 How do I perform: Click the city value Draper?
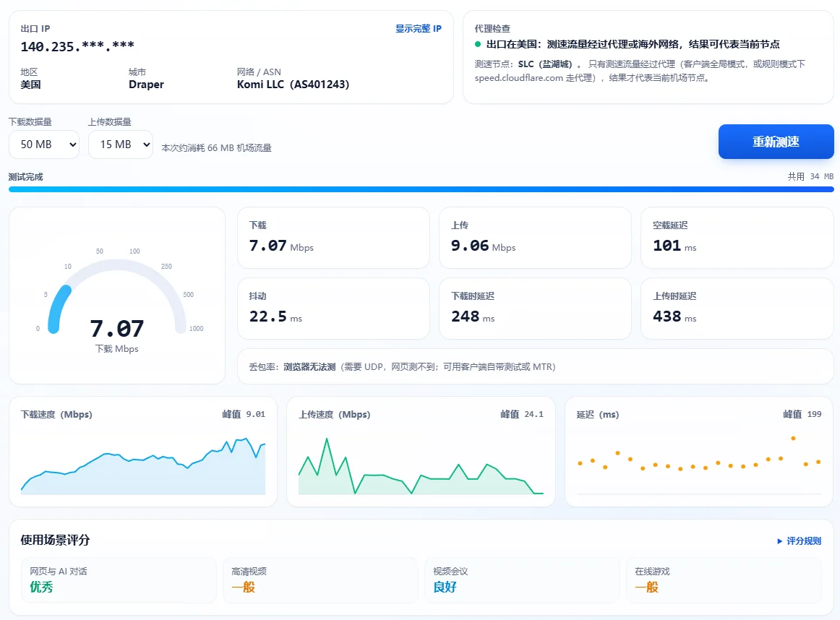coord(146,85)
